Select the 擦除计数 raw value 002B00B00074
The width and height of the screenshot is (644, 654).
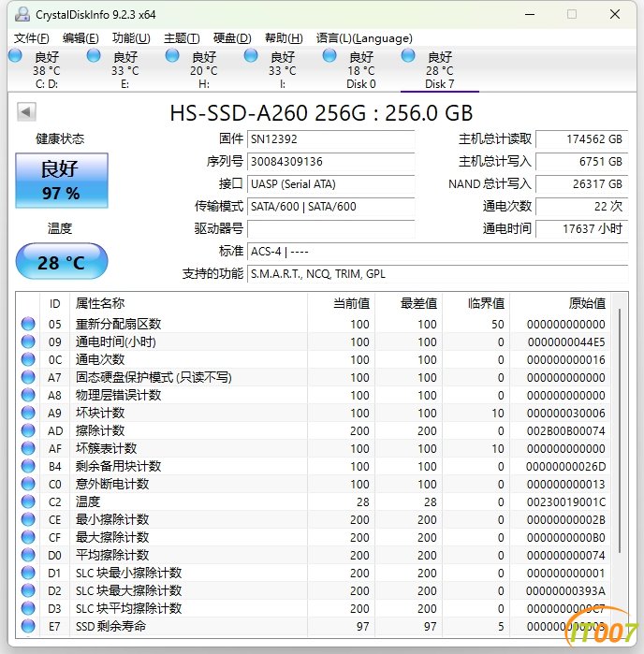[565, 431]
